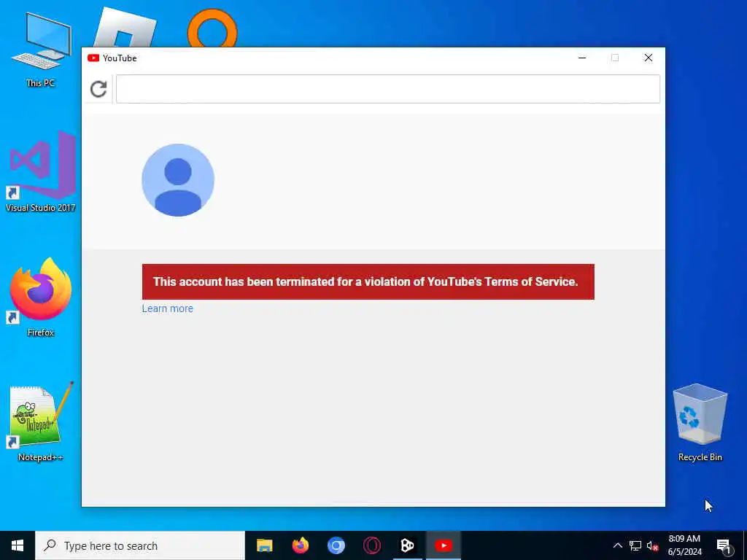Image resolution: width=747 pixels, height=560 pixels.
Task: Select the white tilted desktop icon behind YouTube window
Action: point(125,28)
